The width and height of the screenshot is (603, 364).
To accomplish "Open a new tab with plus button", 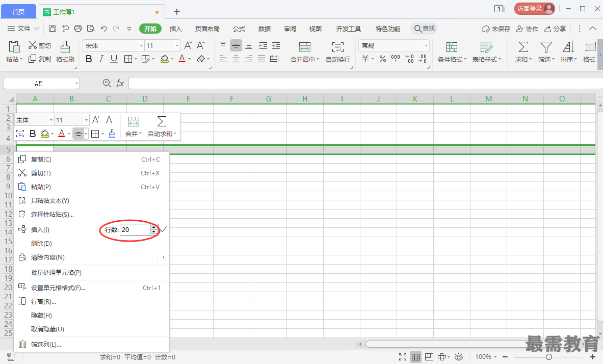I will coord(177,12).
